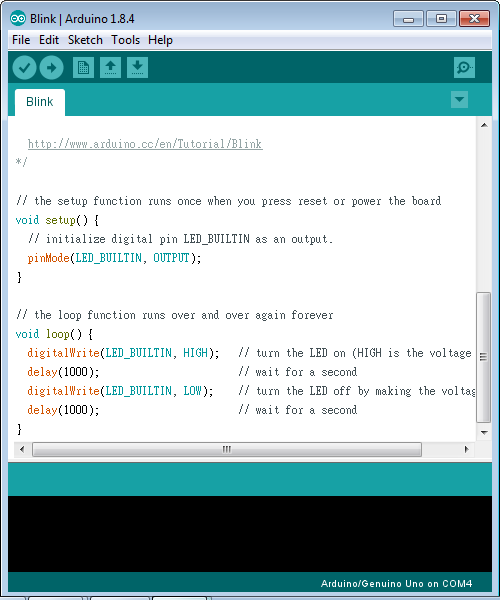The image size is (500, 600).
Task: Open the Sketch menu
Action: (85, 40)
